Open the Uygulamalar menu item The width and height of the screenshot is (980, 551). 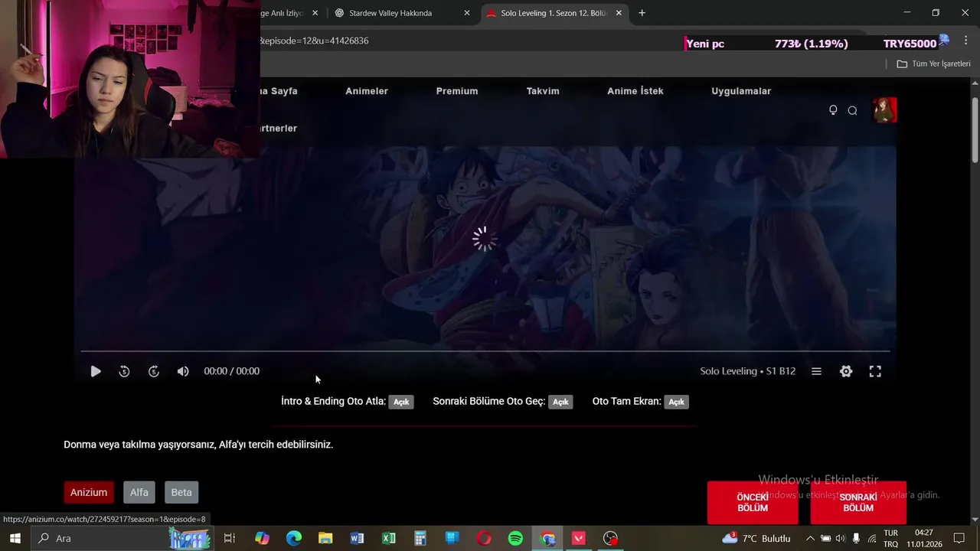coord(741,91)
